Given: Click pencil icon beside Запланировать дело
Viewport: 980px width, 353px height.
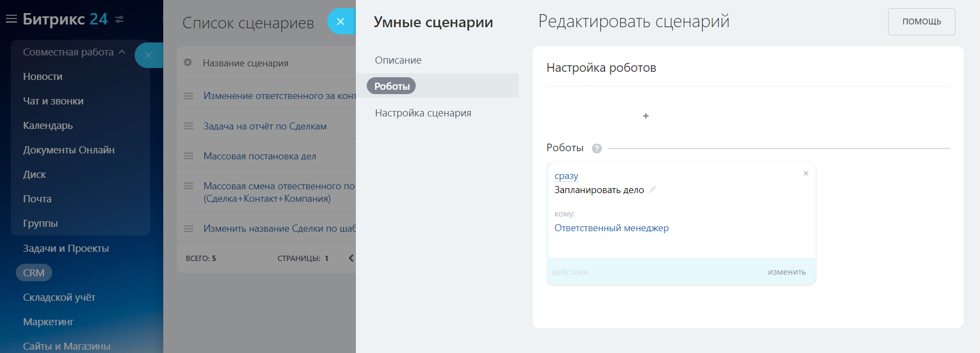Looking at the screenshot, I should 652,190.
